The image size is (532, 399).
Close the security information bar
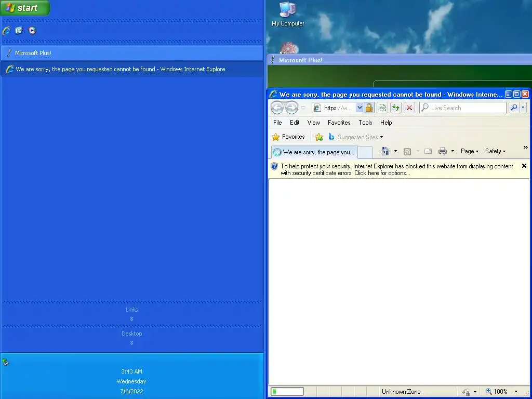[524, 166]
